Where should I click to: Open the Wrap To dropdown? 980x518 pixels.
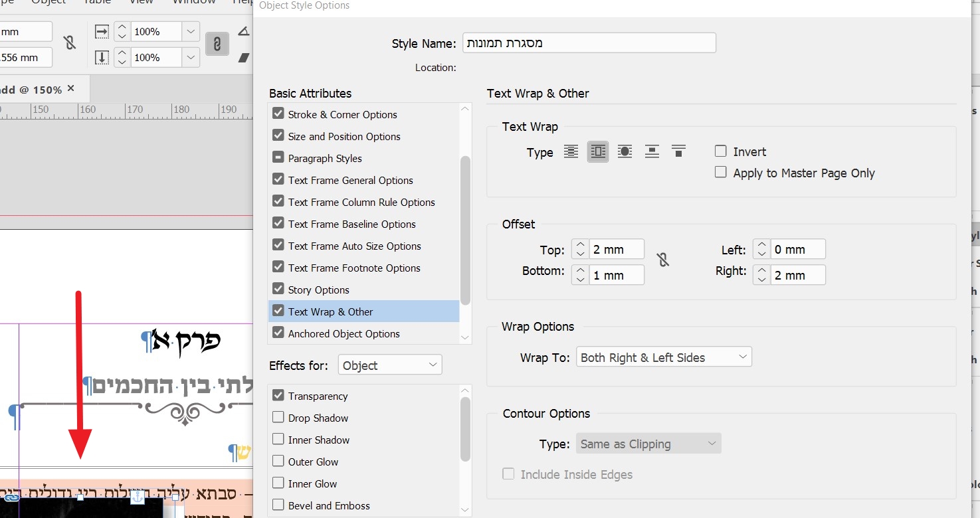[663, 357]
